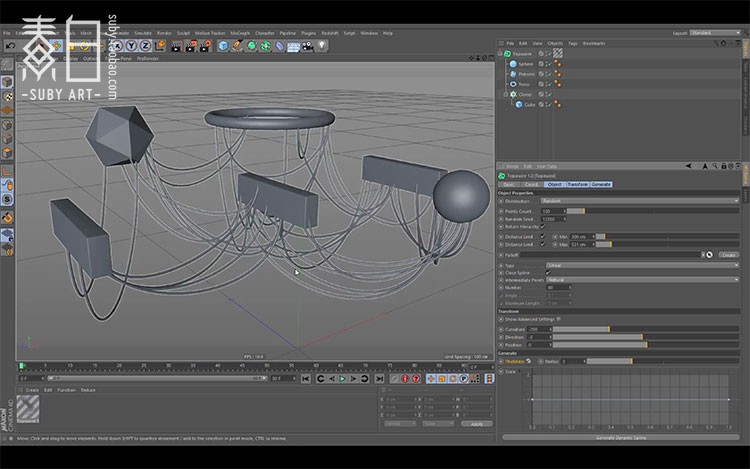
Task: Toggle the Torus enable checkmark
Action: 548,84
